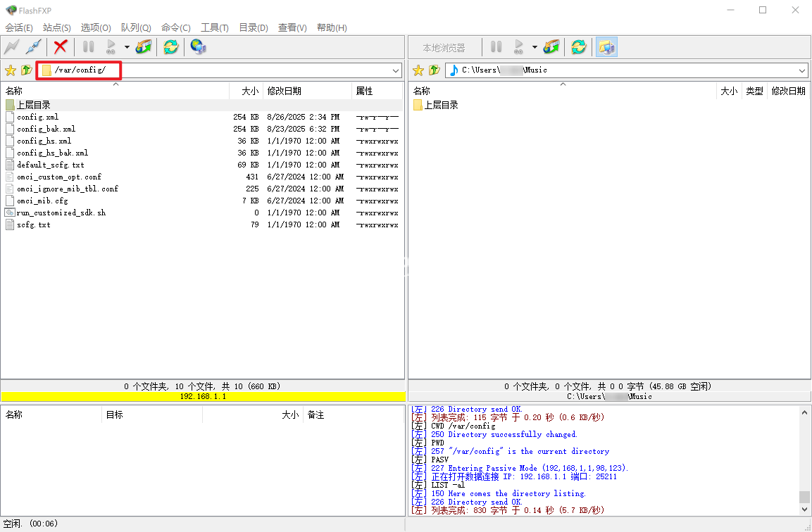Sort remote files by 名称 column
Screen dimensions: 812x532
115,91
